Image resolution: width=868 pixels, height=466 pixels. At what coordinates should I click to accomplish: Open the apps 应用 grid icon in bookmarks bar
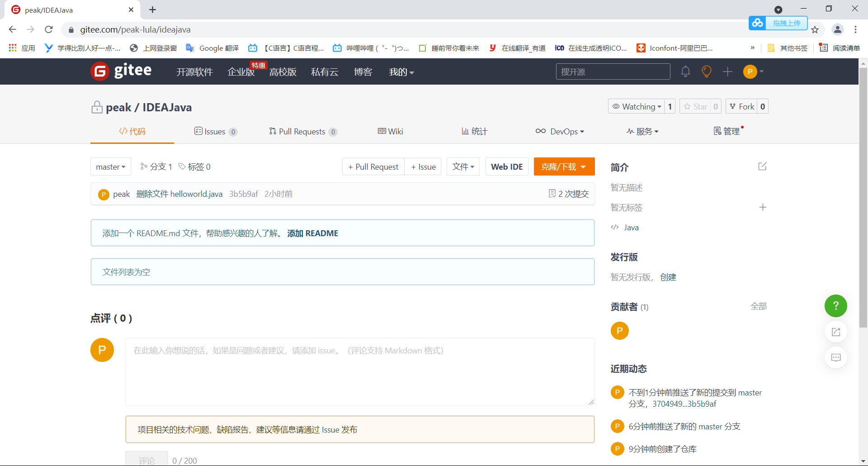pos(13,48)
